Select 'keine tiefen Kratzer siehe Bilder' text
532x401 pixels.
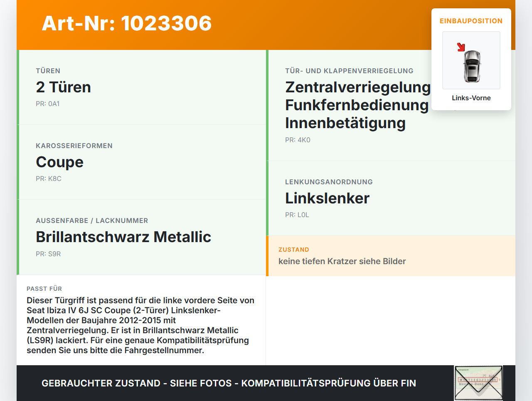[x=342, y=261]
